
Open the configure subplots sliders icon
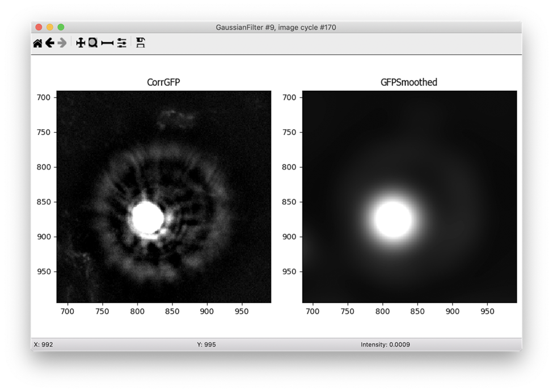click(121, 43)
